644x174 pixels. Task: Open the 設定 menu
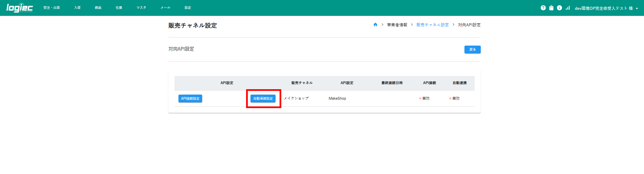pyautogui.click(x=188, y=8)
